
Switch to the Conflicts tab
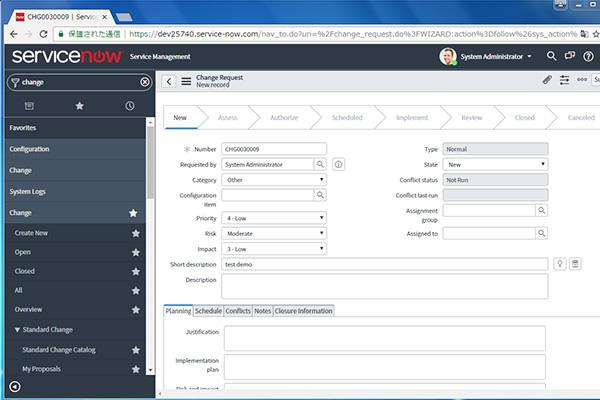click(x=238, y=311)
